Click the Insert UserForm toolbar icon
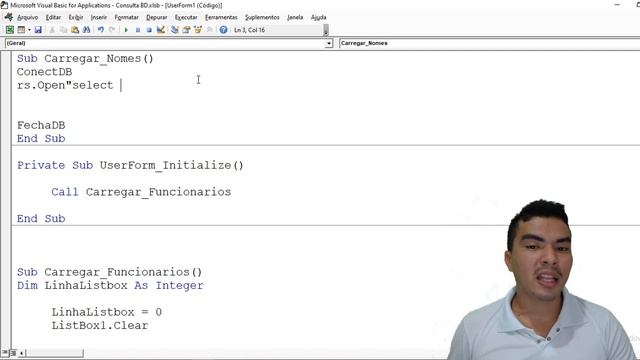The height and width of the screenshot is (360, 640). coord(21,30)
